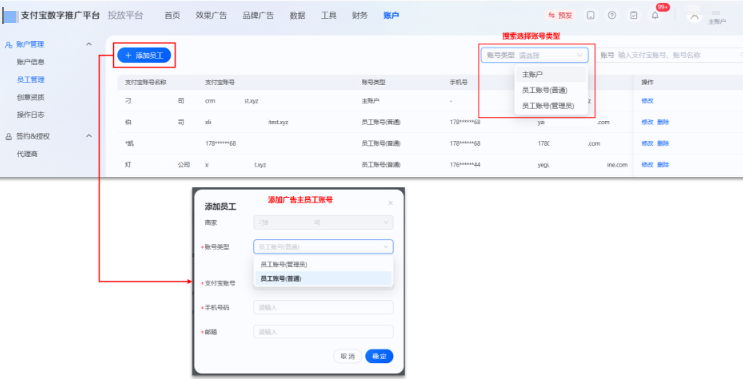Open the 工具 top menu
743x379 pixels.
click(x=328, y=16)
